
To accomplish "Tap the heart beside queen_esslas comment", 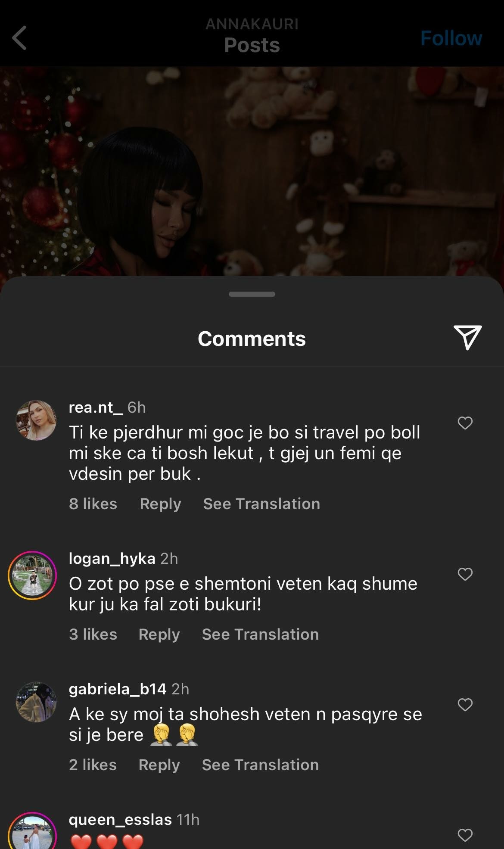I will (465, 835).
